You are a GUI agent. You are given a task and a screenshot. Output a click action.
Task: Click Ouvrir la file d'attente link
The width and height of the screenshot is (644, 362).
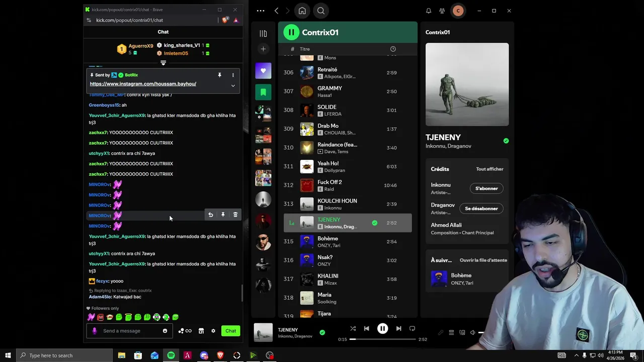[x=484, y=260]
